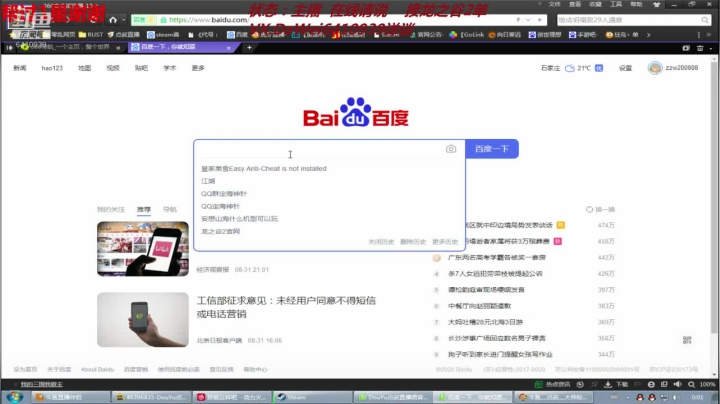Open the 工具 menu
The width and height of the screenshot is (720, 404).
pos(616,4)
